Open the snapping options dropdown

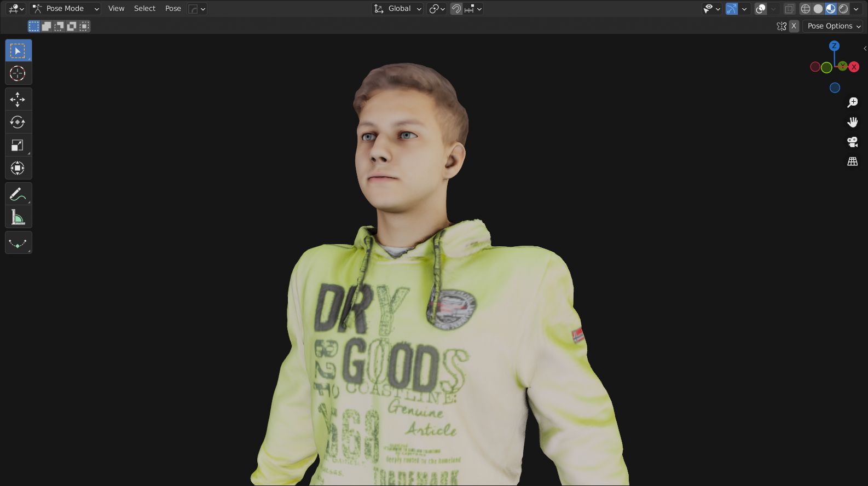pos(473,9)
